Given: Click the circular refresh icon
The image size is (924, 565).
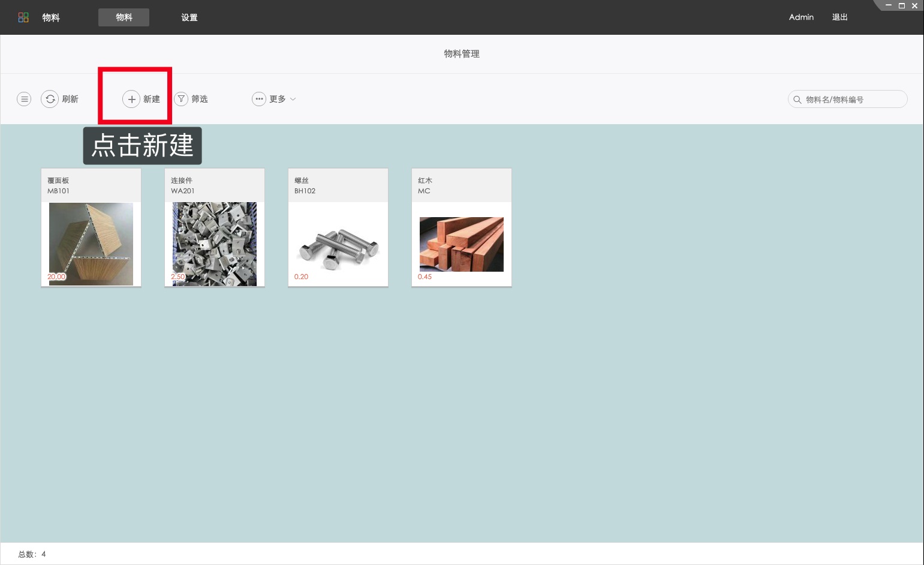Looking at the screenshot, I should click(x=50, y=99).
